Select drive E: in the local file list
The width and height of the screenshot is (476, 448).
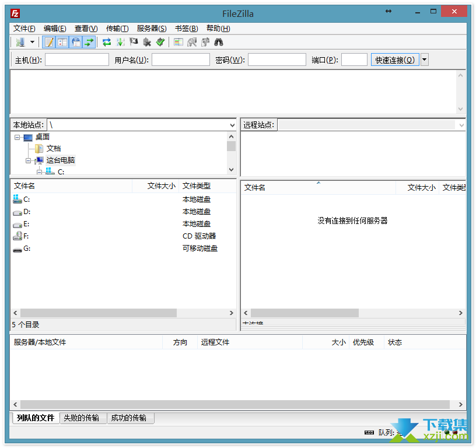tap(26, 224)
